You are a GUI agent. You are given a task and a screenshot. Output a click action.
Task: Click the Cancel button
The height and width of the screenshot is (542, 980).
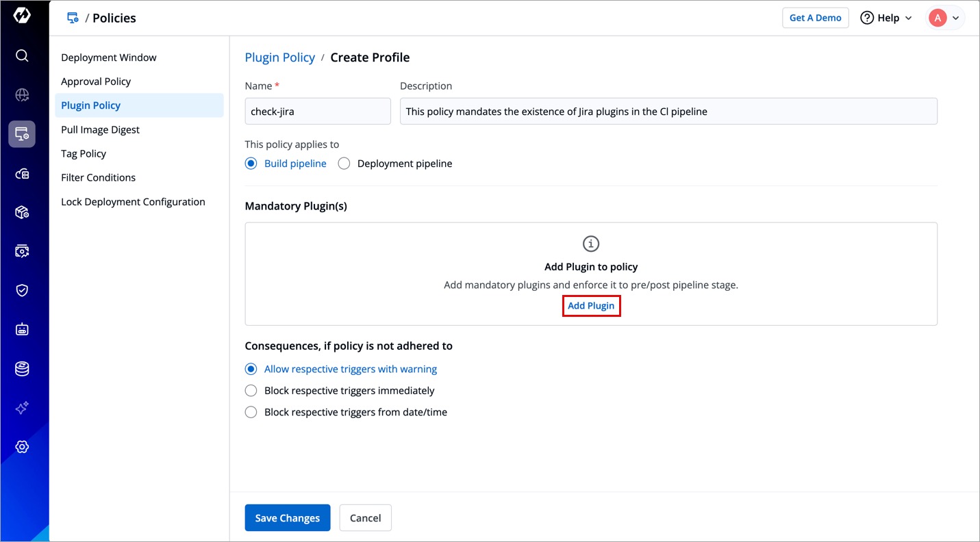pos(365,518)
